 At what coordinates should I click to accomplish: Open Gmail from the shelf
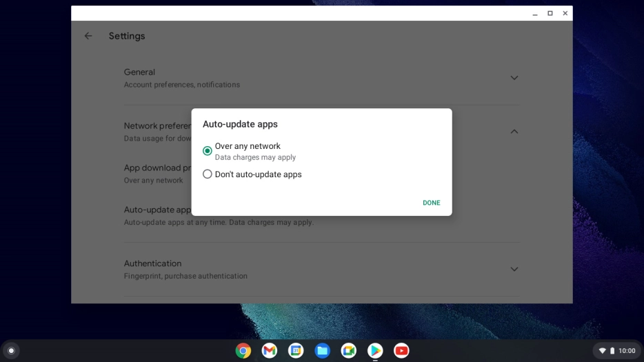point(270,350)
